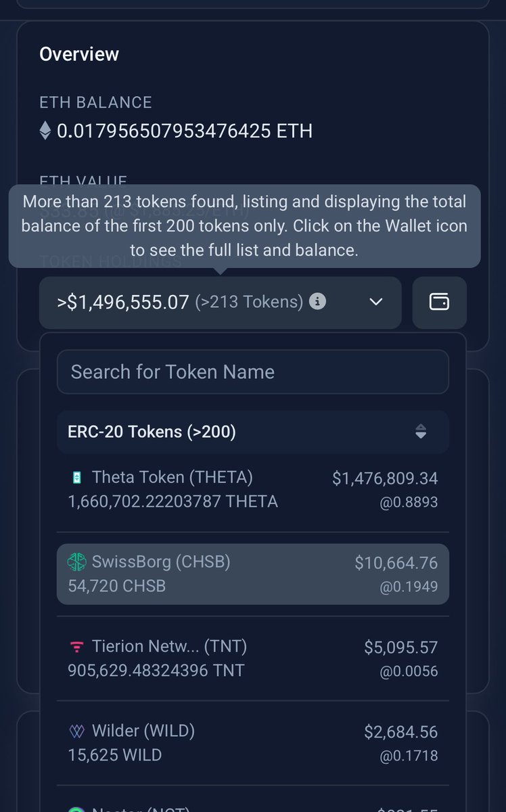Image resolution: width=506 pixels, height=812 pixels.
Task: Click the ETH balance amount text
Action: (185, 131)
